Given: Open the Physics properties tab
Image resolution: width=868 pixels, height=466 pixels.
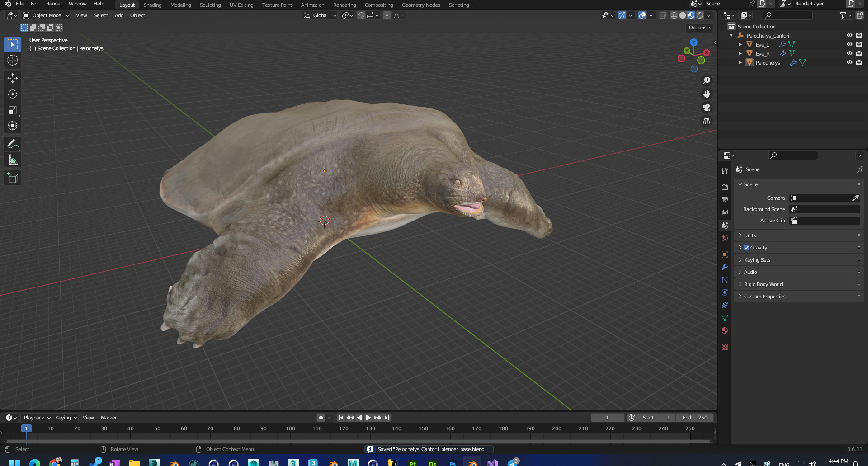Looking at the screenshot, I should pyautogui.click(x=725, y=292).
